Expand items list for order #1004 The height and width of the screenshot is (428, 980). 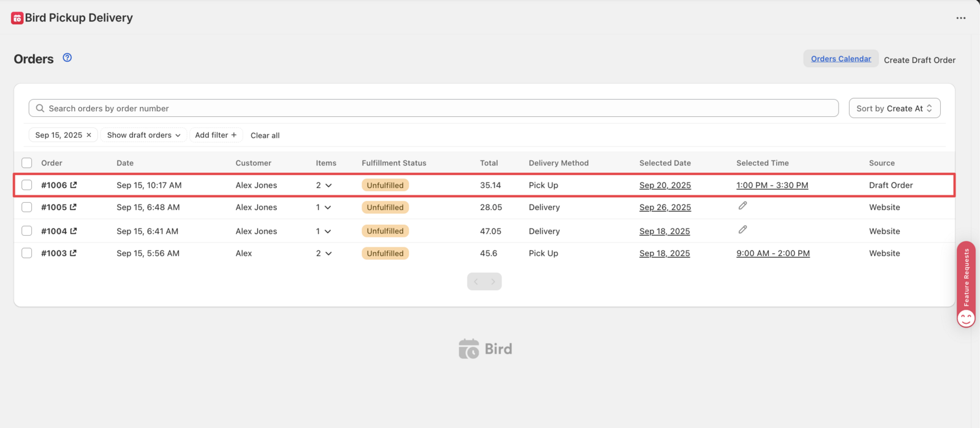(328, 231)
